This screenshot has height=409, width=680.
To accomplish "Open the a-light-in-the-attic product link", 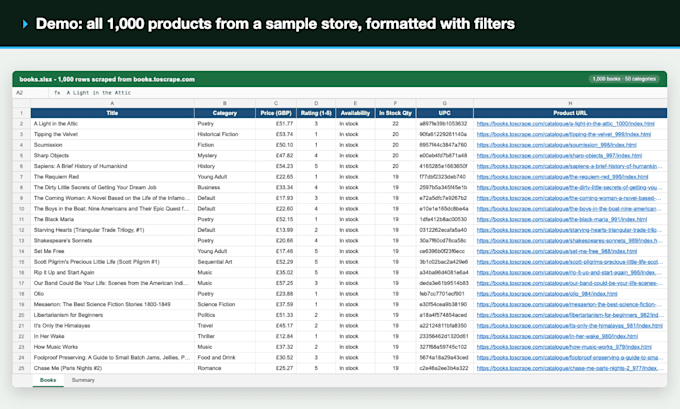I will tap(566, 124).
